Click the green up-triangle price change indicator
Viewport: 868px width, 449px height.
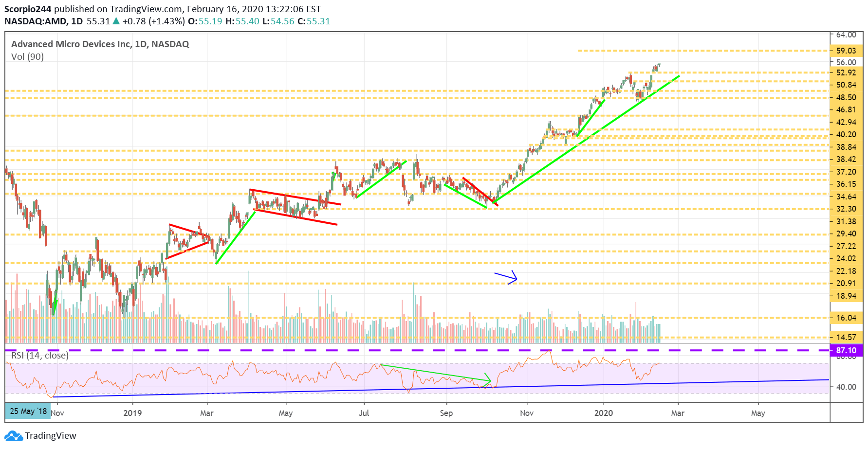116,21
